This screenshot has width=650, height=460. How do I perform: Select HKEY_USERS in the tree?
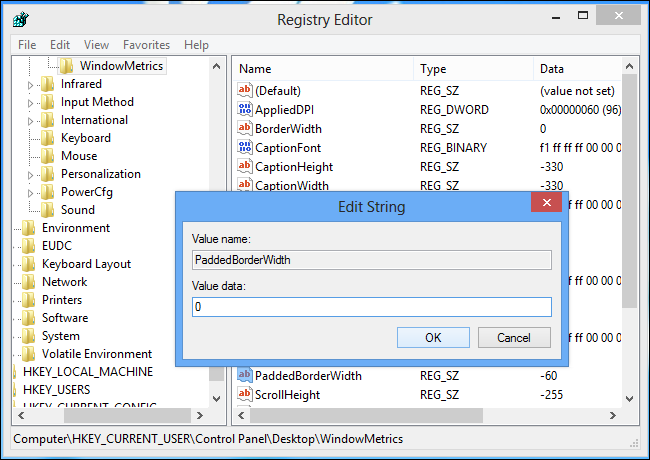[x=56, y=390]
